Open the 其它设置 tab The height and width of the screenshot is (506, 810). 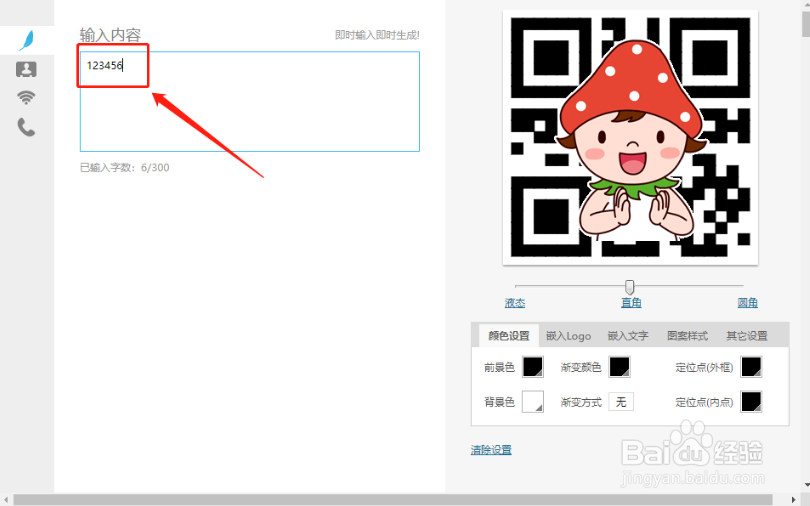746,336
